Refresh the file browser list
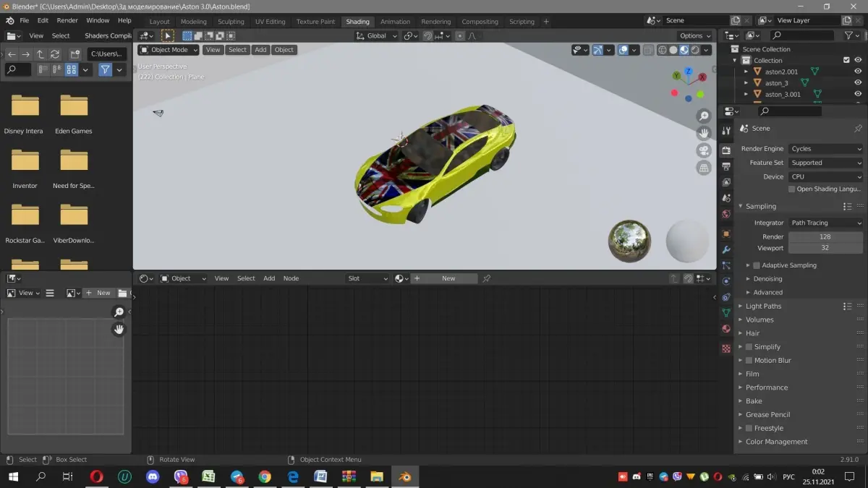Screen dimensions: 868x488 tap(54, 54)
